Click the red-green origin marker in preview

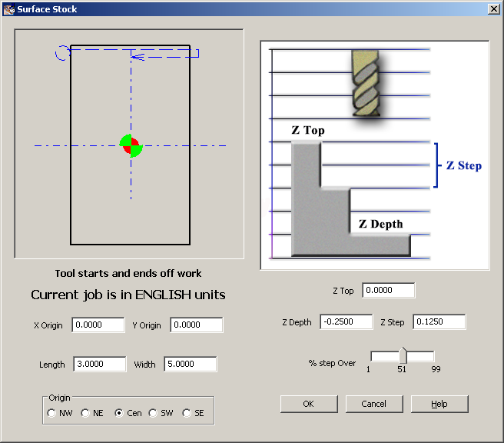pos(131,145)
